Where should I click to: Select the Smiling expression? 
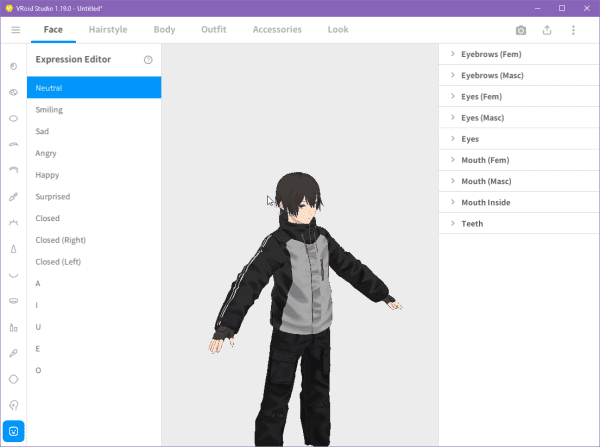94,109
